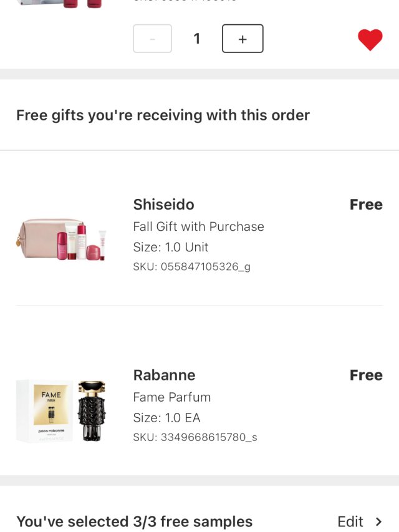This screenshot has height=532, width=399.
Task: Tap the 'You've selected 3/3 free samples' row
Action: (x=134, y=521)
